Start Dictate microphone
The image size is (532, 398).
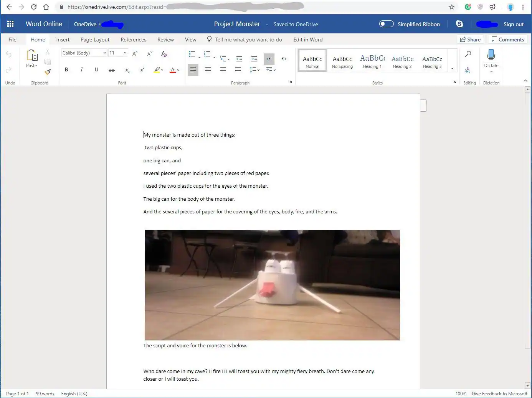click(491, 55)
